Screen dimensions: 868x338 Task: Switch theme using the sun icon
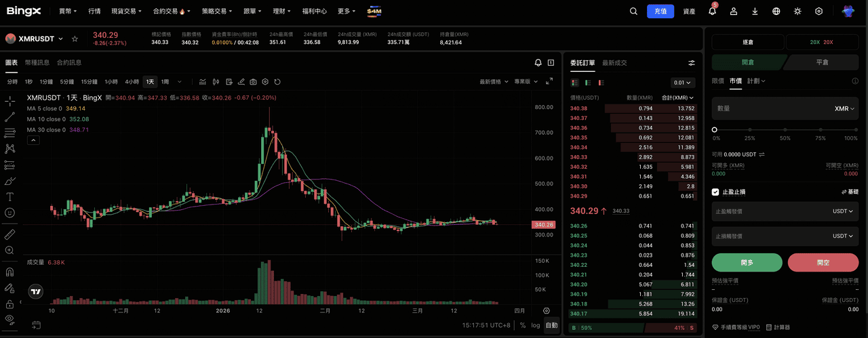tap(797, 12)
